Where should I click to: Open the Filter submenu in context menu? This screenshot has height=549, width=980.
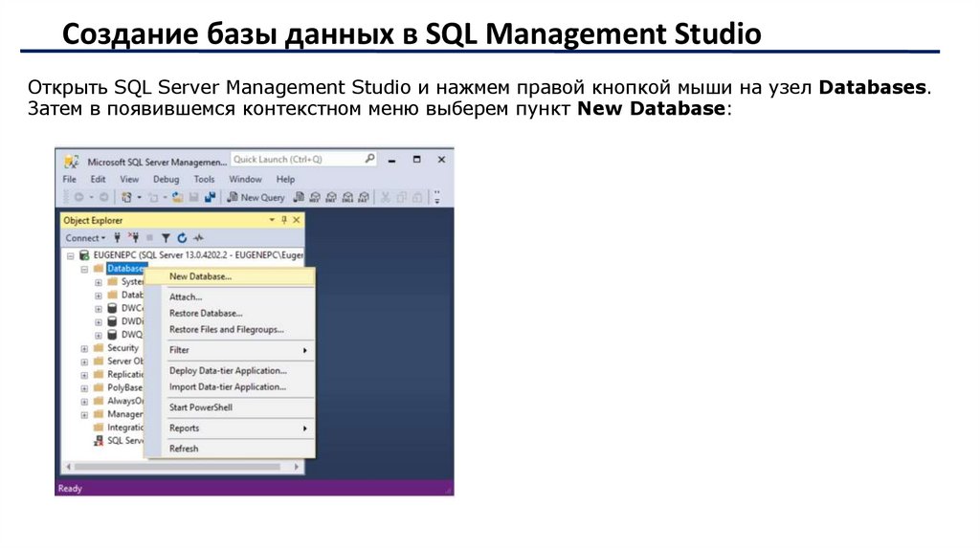click(x=230, y=350)
